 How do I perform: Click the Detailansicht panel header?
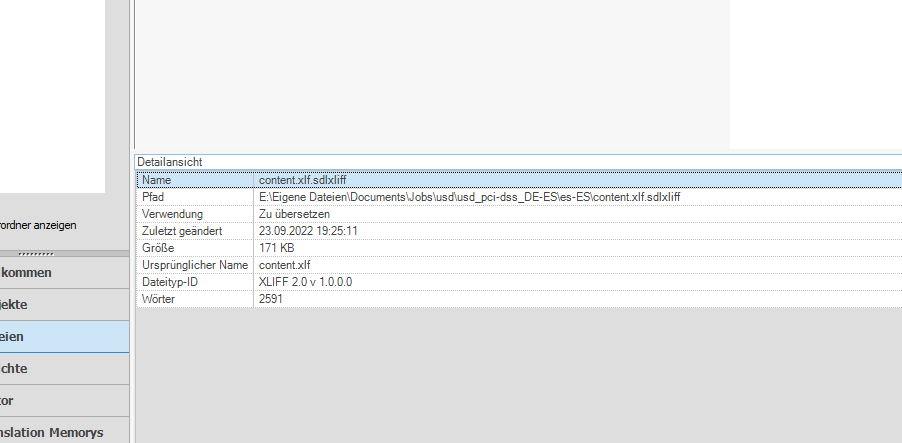[x=518, y=162]
